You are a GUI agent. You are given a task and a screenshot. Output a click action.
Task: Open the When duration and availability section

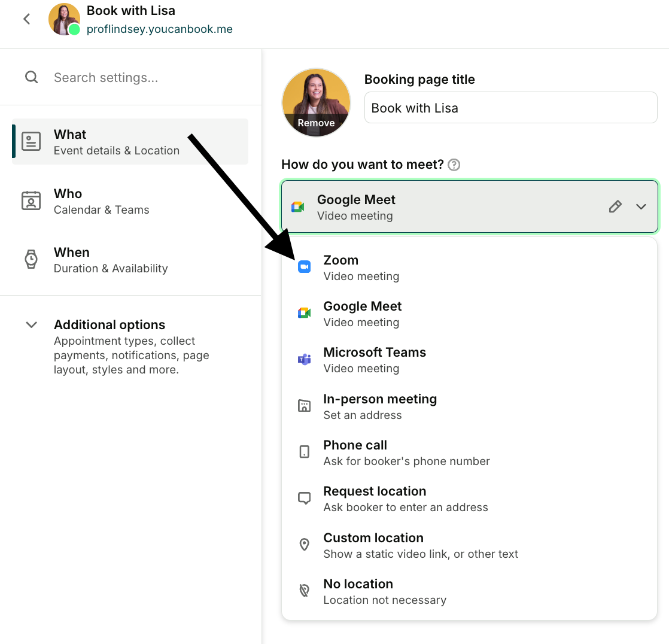tap(130, 260)
